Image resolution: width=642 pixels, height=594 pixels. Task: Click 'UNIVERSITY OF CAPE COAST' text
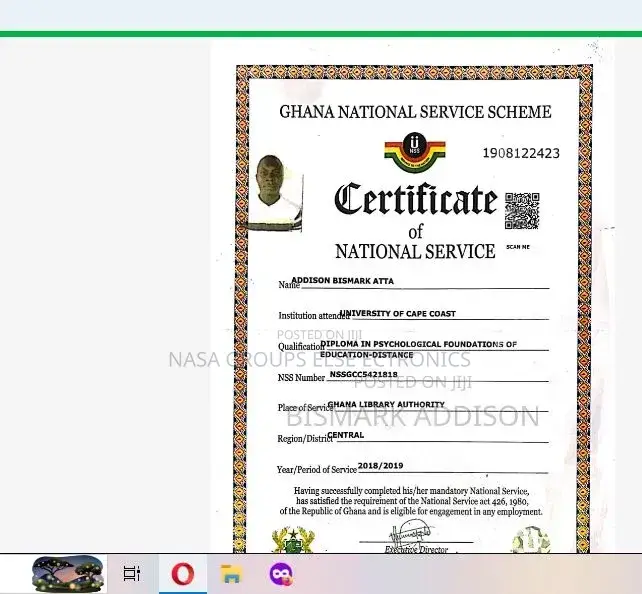398,314
